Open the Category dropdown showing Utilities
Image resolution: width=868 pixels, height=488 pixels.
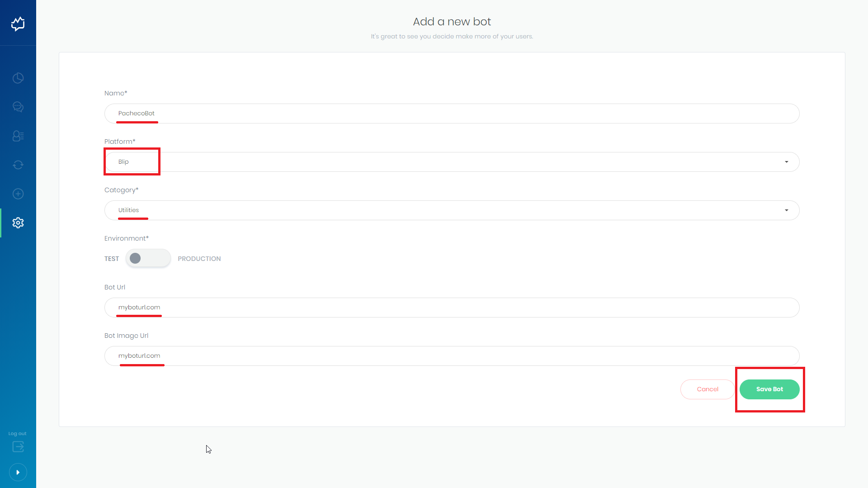(452, 210)
